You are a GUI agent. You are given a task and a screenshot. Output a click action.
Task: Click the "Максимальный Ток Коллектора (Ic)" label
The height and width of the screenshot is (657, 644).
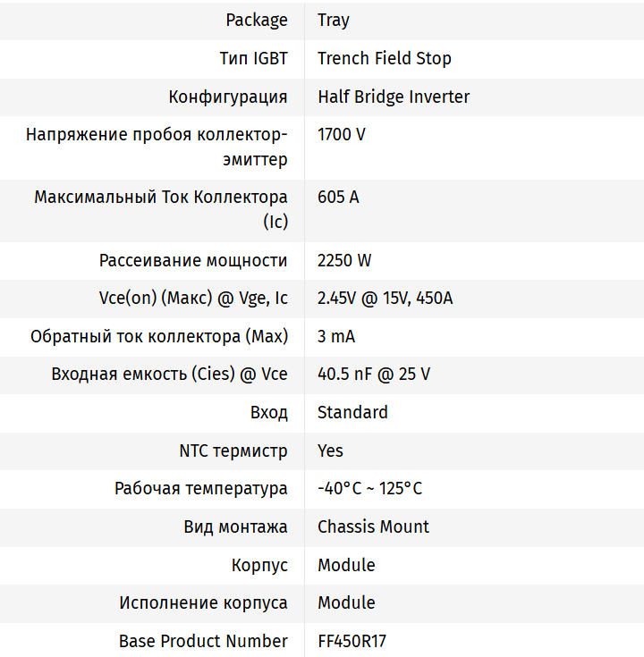click(x=161, y=209)
